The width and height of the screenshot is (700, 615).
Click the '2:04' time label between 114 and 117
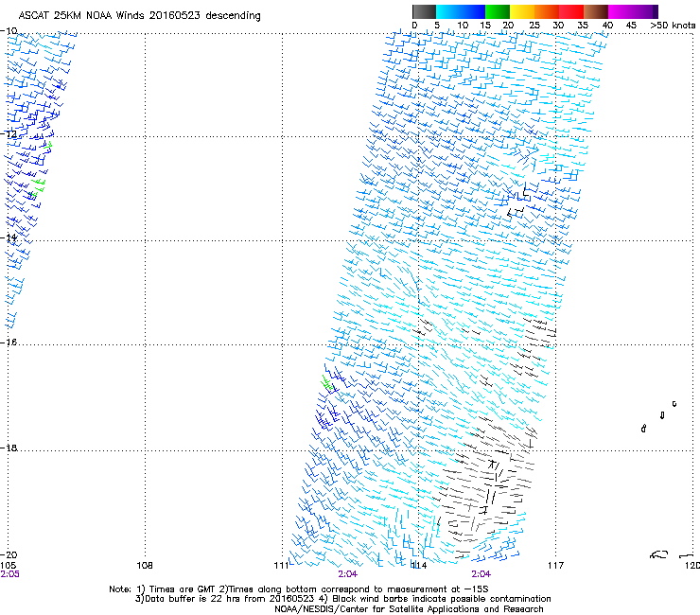pos(481,574)
